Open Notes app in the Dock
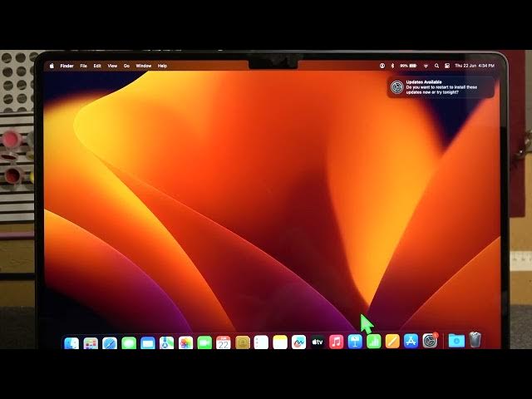Viewport: 532px width, 399px height. pos(280,342)
